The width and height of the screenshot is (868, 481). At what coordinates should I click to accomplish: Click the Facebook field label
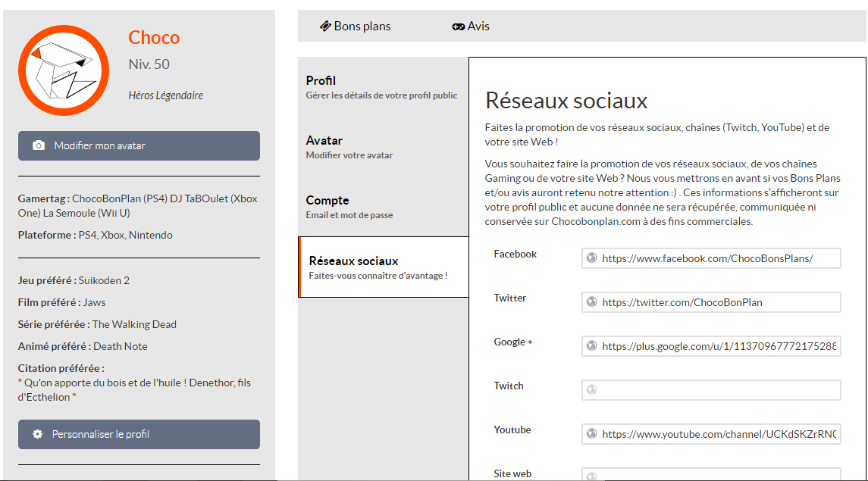[515, 254]
